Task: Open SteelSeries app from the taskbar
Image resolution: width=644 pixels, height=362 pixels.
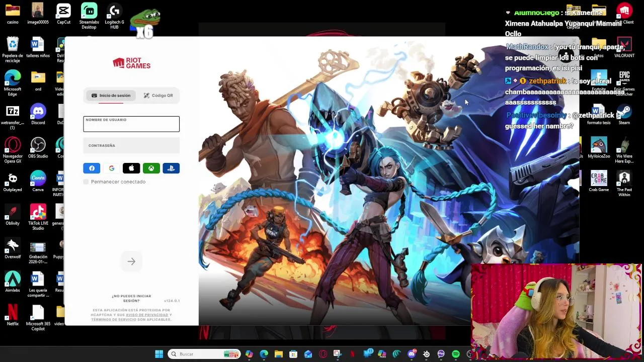Action: (x=426, y=354)
